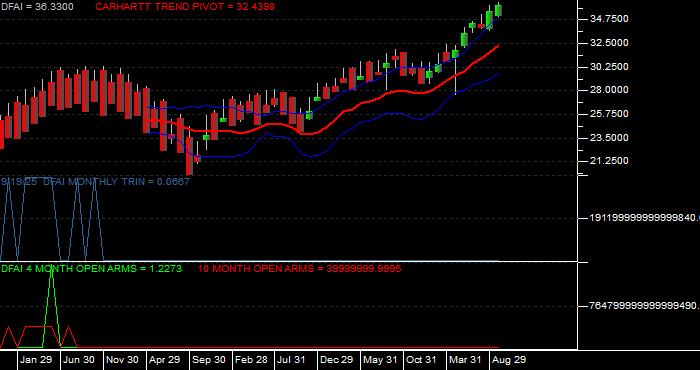The width and height of the screenshot is (700, 370).
Task: Click the DFAI Monthly TRIN = 0.0667 label
Action: pos(95,182)
